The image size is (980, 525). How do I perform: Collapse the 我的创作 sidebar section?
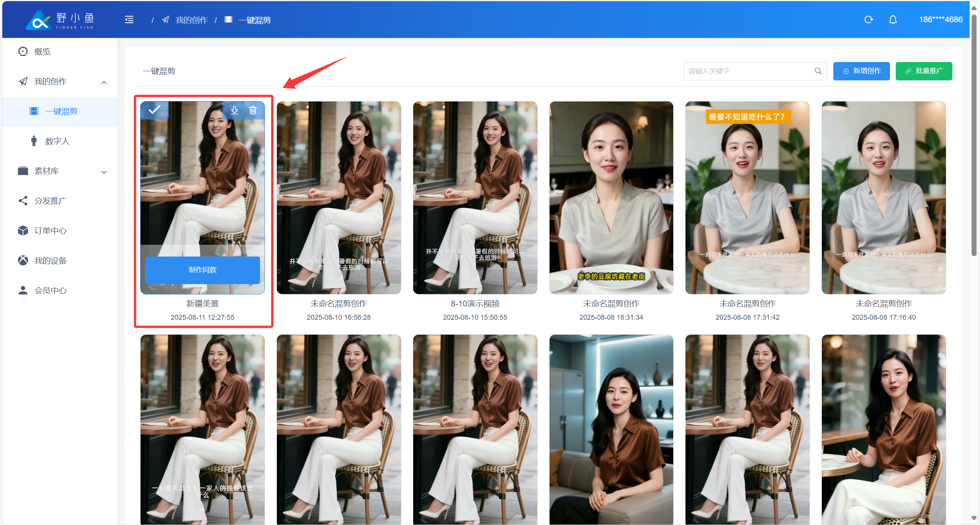pyautogui.click(x=104, y=82)
